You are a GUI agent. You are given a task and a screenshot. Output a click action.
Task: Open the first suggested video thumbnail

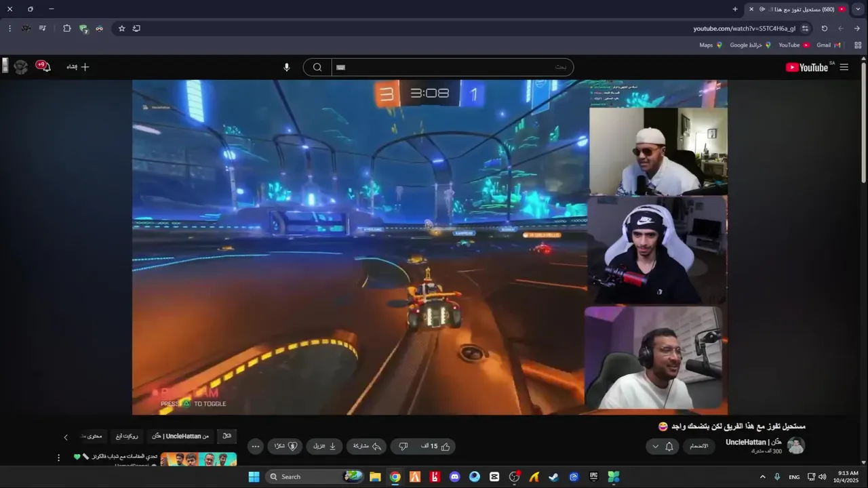tap(199, 460)
